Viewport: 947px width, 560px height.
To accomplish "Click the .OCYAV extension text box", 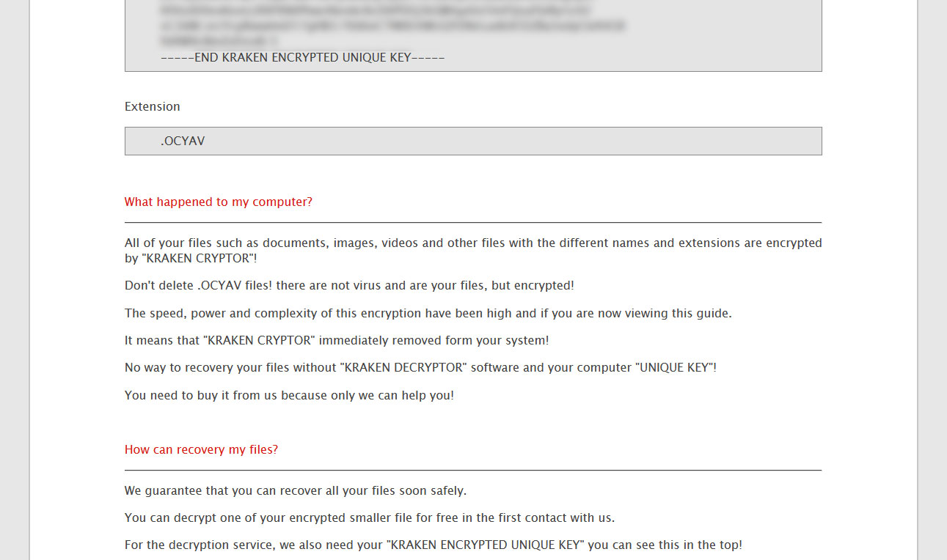I will pyautogui.click(x=473, y=141).
